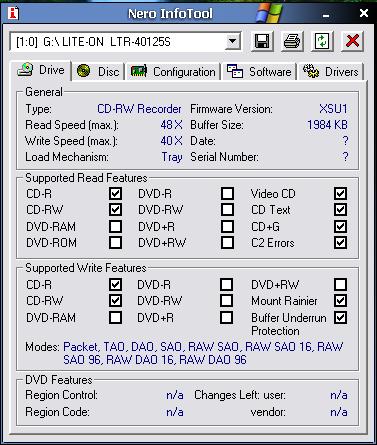
Task: Switch to the Disc tab
Action: click(x=98, y=71)
